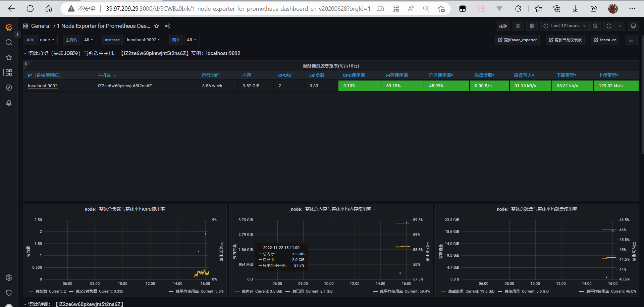Open the Last 12 hours time picker

565,26
